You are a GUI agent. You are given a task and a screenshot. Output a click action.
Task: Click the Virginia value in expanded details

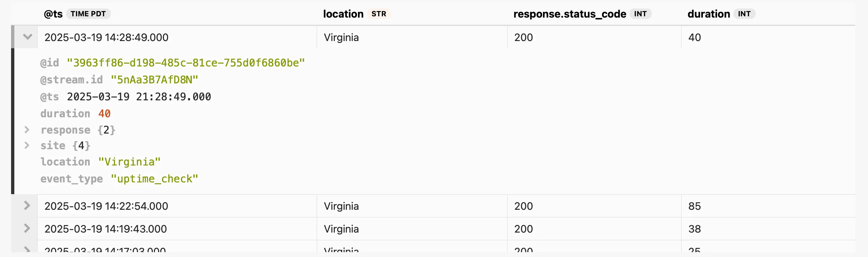(129, 162)
